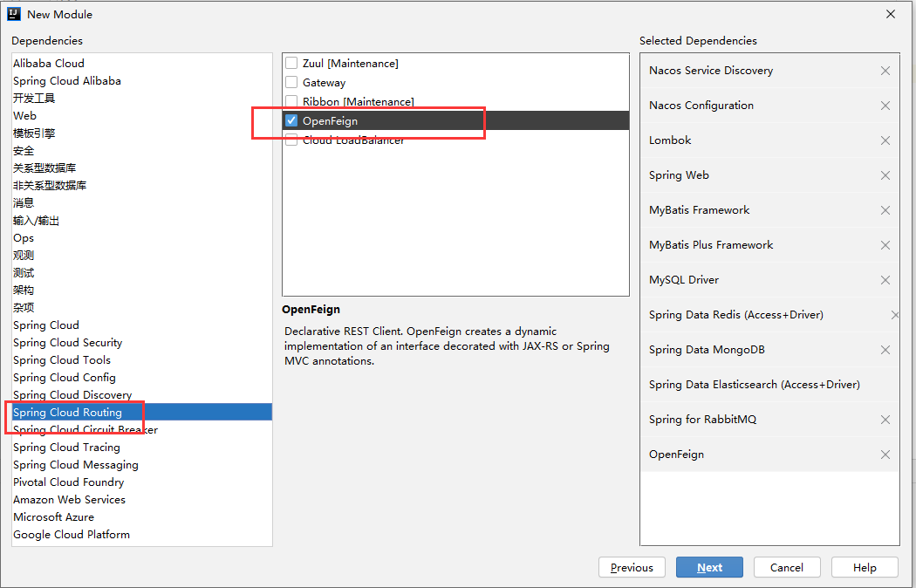Open the Spring Cloud Security category
Viewport: 916px width, 588px height.
(142, 343)
